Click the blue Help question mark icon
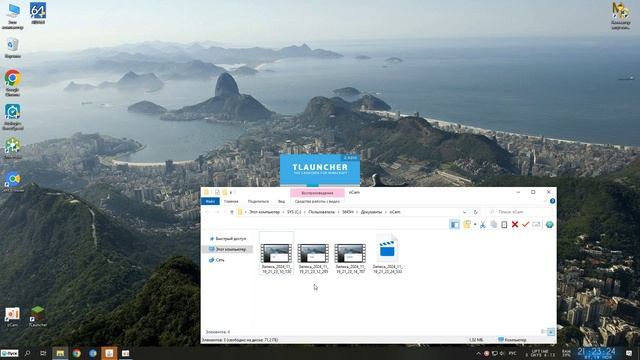Viewport: 640px width, 360px height. 552,201
